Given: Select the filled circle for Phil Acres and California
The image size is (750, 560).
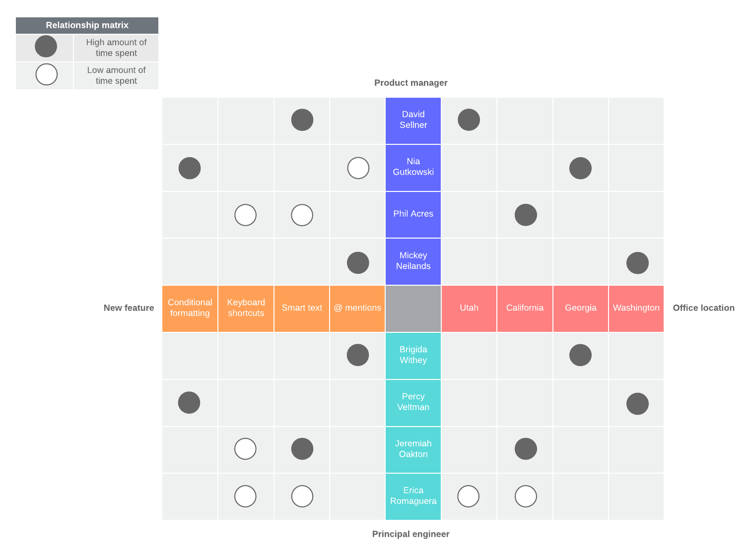Looking at the screenshot, I should pos(526,215).
